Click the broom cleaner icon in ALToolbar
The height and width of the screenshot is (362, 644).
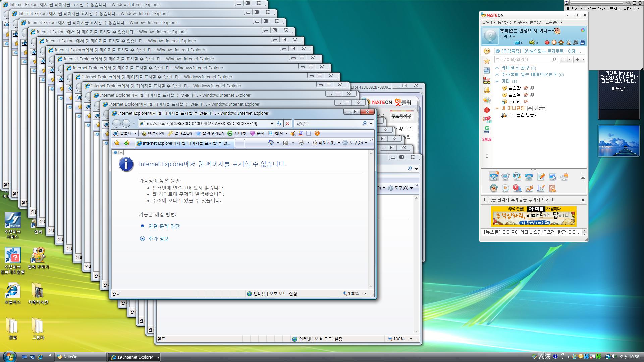[293, 133]
